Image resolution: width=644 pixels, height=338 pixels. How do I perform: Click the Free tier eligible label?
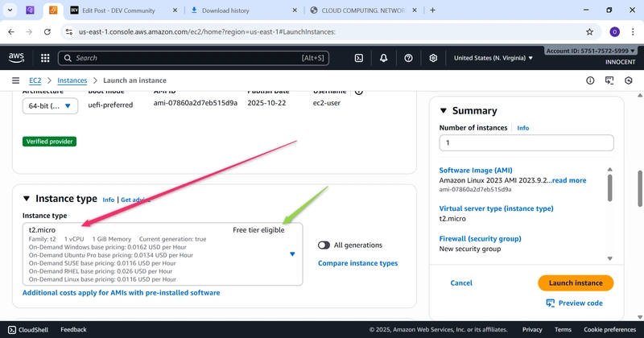[x=258, y=230]
